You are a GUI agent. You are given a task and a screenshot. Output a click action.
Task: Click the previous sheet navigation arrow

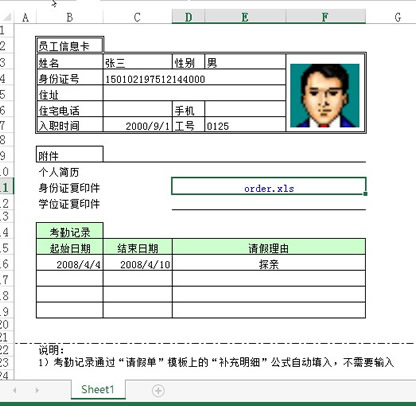(x=15, y=390)
